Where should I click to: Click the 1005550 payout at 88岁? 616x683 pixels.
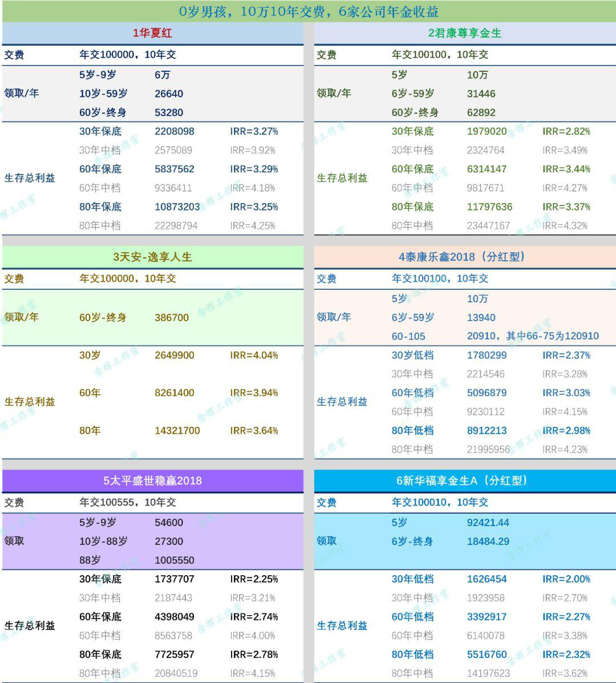[174, 560]
